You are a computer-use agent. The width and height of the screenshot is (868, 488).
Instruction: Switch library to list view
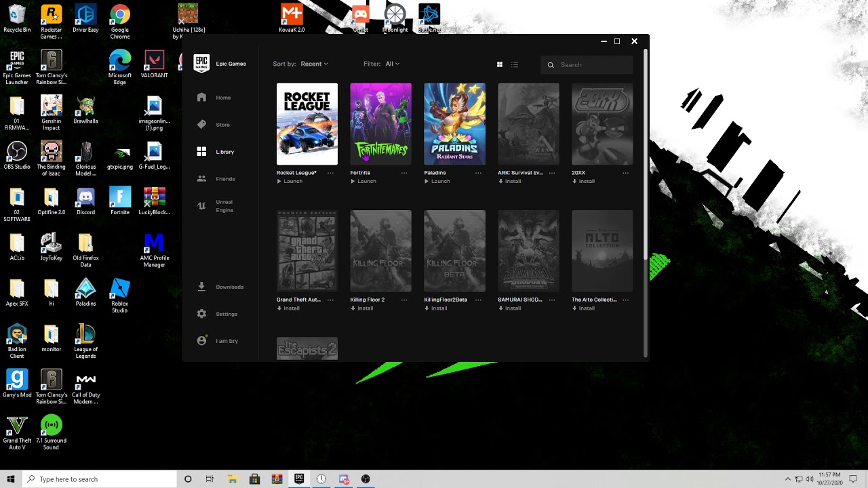(x=515, y=64)
